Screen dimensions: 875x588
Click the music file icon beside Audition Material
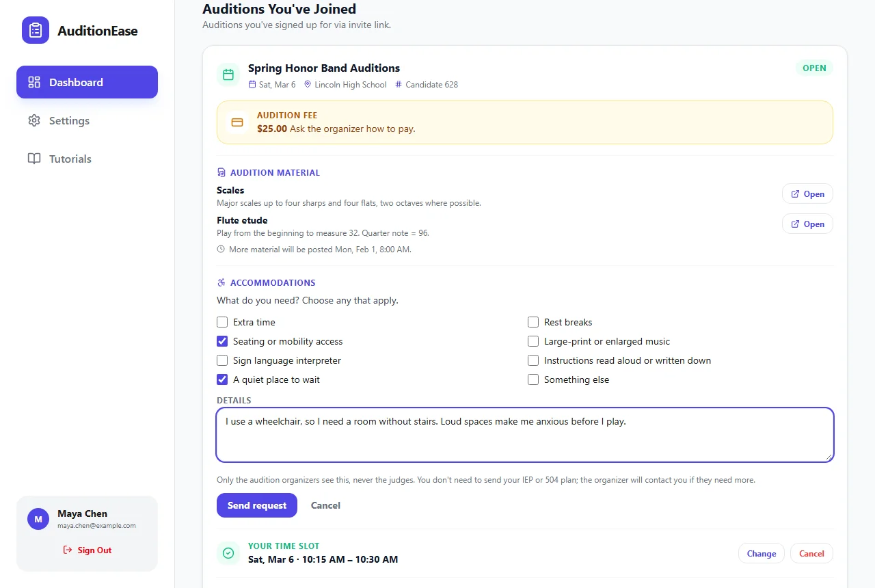click(221, 173)
